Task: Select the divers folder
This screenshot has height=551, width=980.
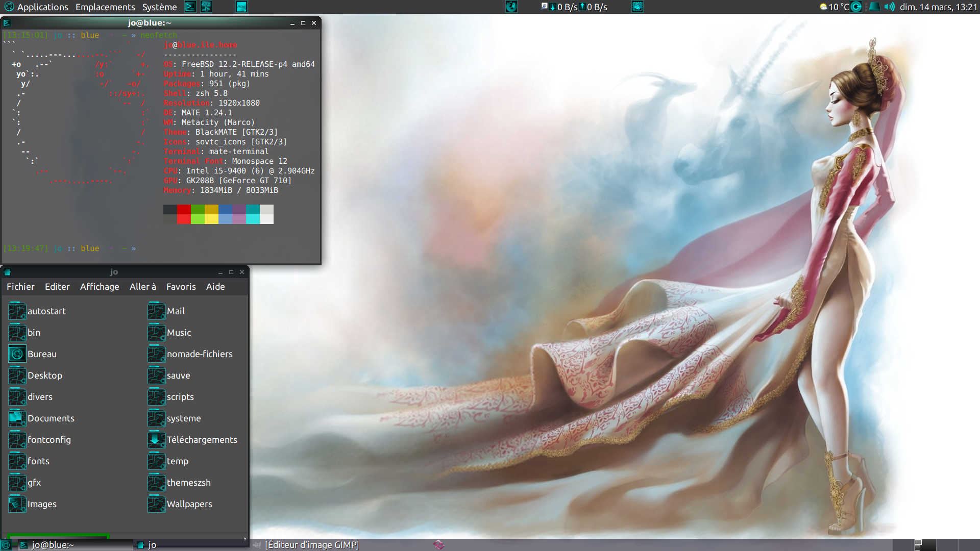Action: 31,397
